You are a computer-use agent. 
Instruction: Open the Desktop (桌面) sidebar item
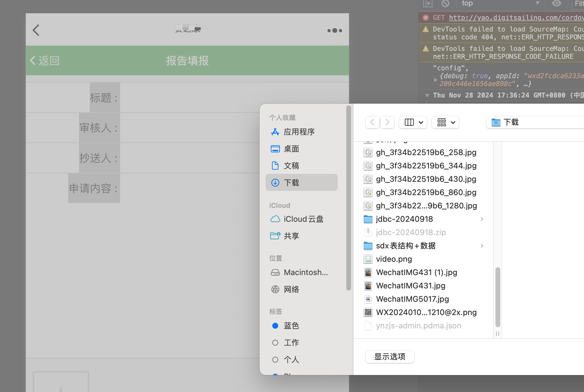coord(291,149)
